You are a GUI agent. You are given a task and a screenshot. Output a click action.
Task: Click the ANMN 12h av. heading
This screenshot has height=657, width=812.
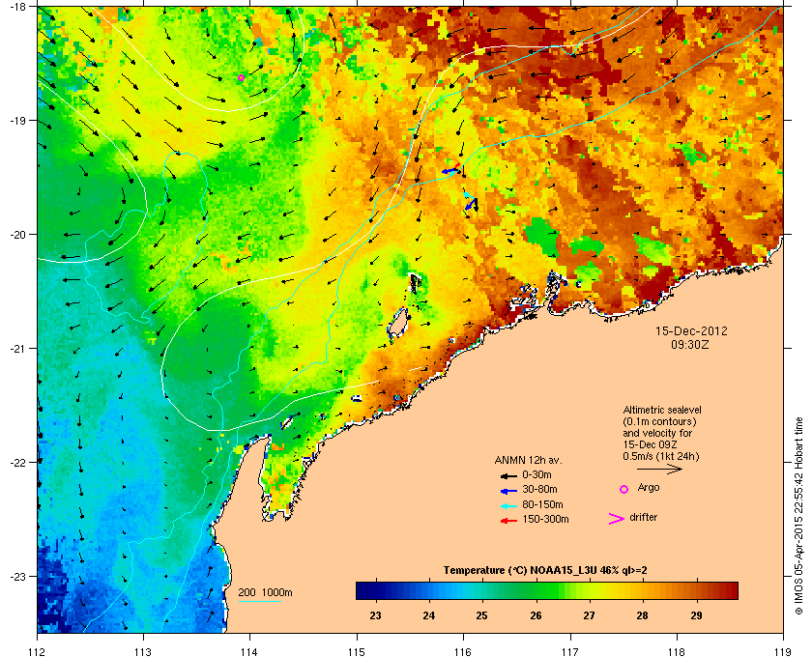pos(528,460)
